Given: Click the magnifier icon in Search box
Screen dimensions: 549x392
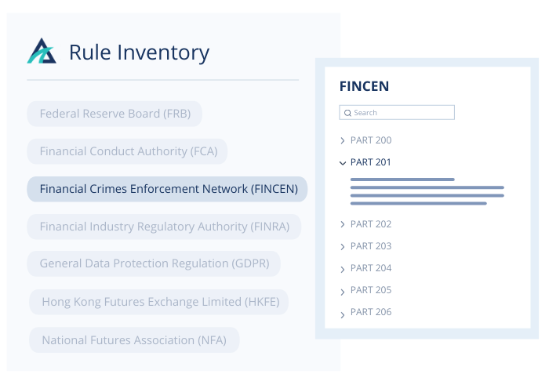Looking at the screenshot, I should (347, 113).
